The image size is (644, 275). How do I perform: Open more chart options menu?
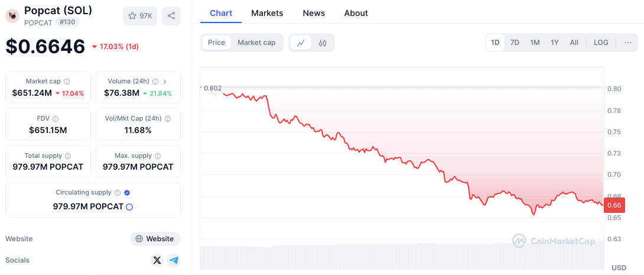[627, 43]
